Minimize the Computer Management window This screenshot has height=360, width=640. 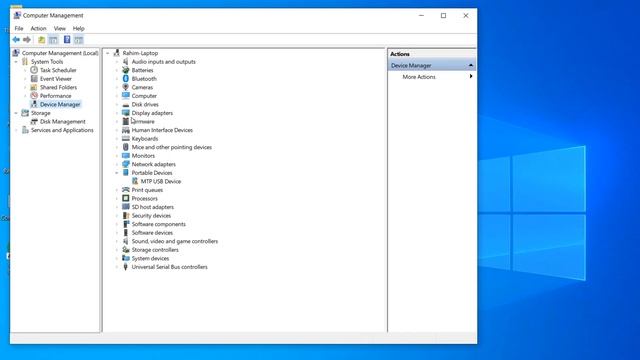pos(422,16)
